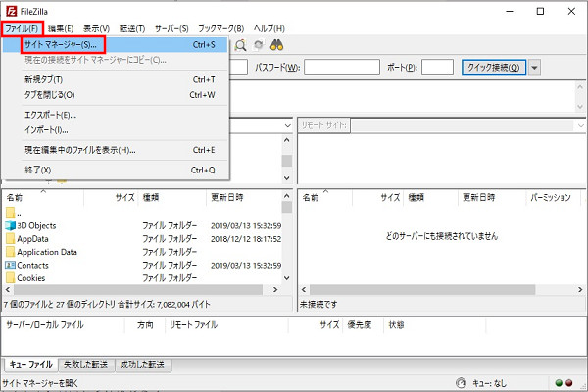This screenshot has width=588, height=392.
Task: Choose 現在編集中のファイルを表示(H)... entry
Action: pyautogui.click(x=115, y=150)
